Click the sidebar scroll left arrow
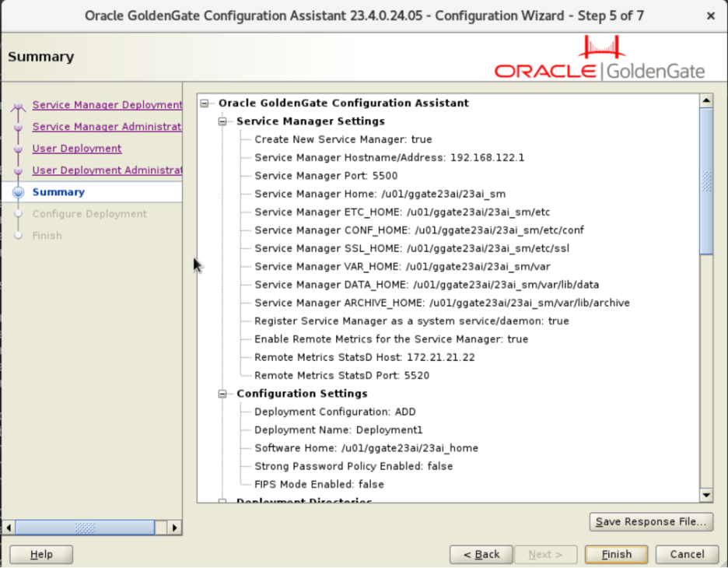 click(x=9, y=528)
